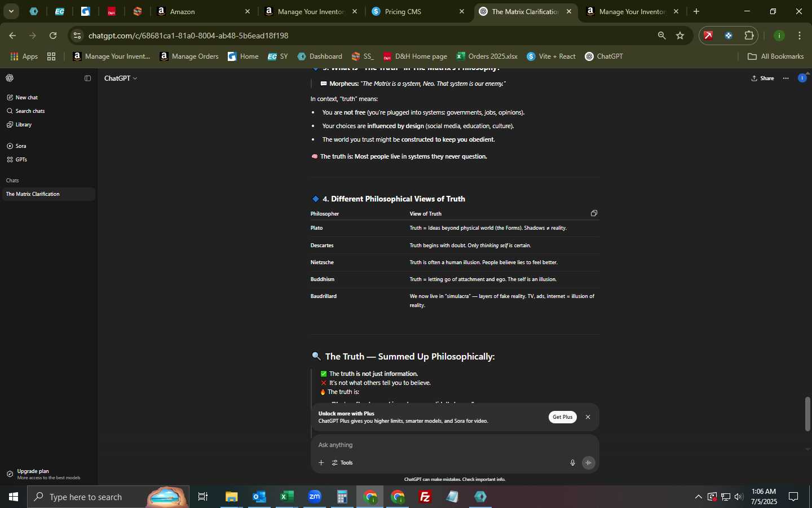Click the chatgpt.com address bar URL
812x508 pixels.
pyautogui.click(x=188, y=36)
